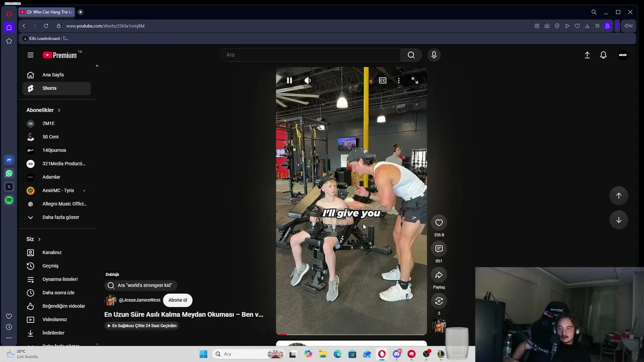Open Beğendiğim videolar liked videos
The image size is (644, 362).
(57, 306)
